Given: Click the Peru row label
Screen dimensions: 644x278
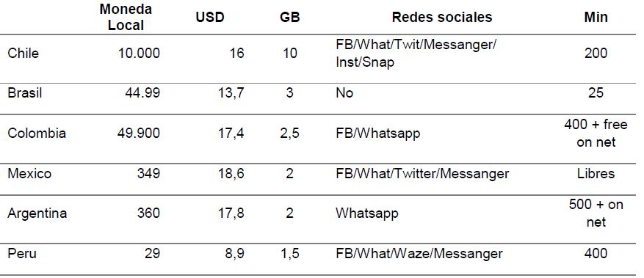Looking at the screenshot, I should (x=22, y=253).
